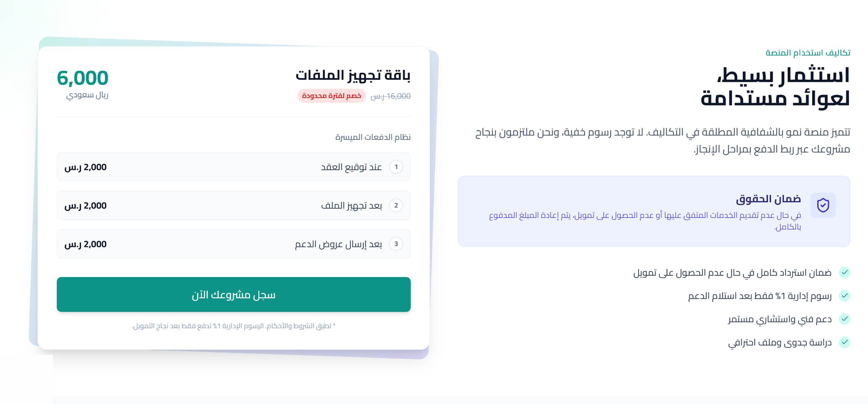Click step number 1 circle badge
The width and height of the screenshot is (868, 404).
coord(396,167)
